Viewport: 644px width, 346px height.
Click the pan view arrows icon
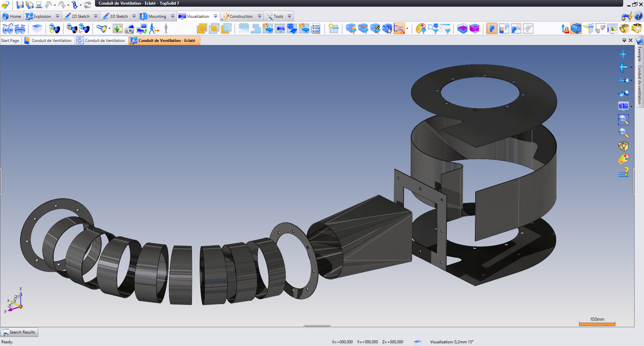pos(623,54)
